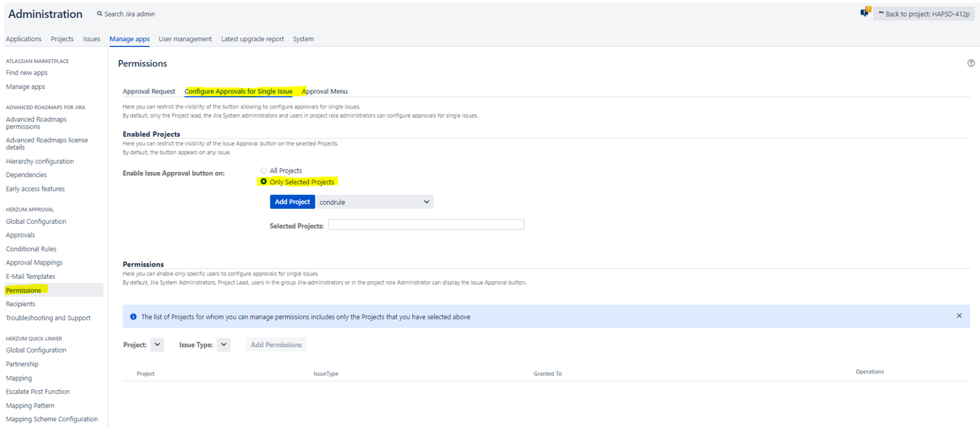Dismiss the blue info banner
Viewport: 980px width, 440px height.
click(x=959, y=316)
